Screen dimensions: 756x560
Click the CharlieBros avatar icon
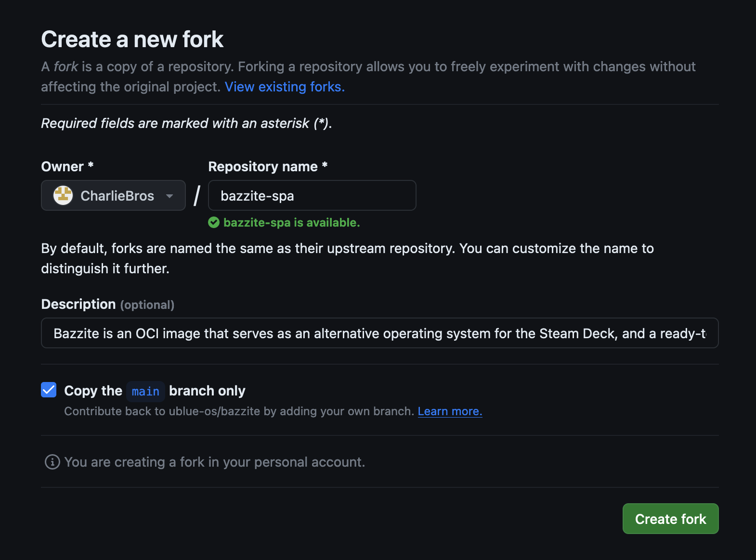point(63,195)
